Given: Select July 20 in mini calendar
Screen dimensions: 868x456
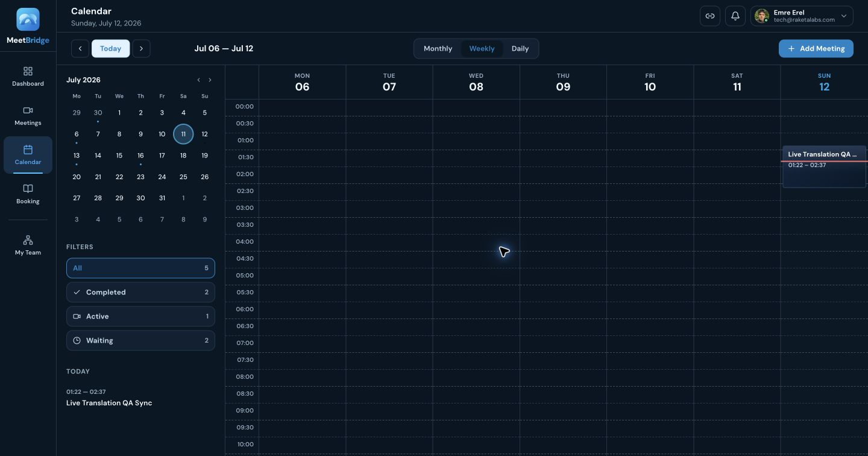Looking at the screenshot, I should tap(77, 177).
